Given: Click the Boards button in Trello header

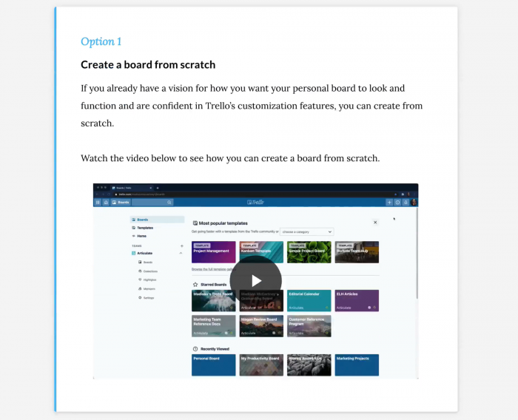Looking at the screenshot, I should point(121,203).
